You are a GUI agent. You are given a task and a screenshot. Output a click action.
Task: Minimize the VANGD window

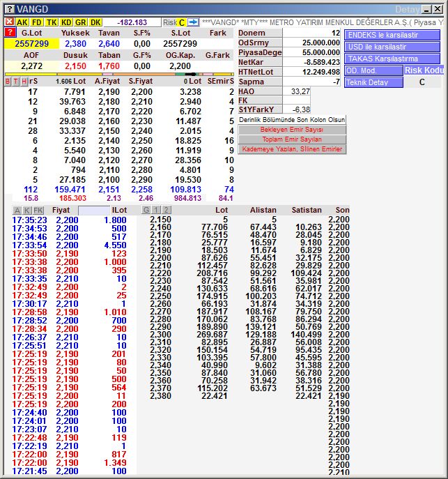pyautogui.click(x=426, y=9)
